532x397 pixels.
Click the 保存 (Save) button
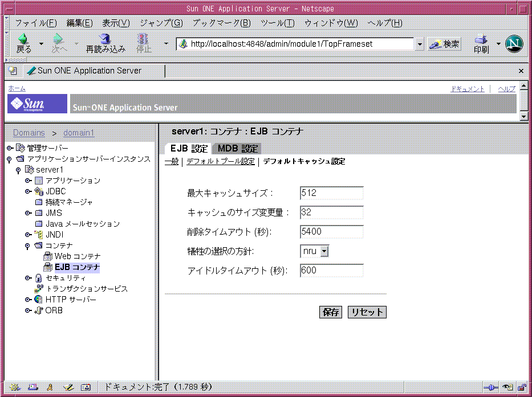[331, 312]
